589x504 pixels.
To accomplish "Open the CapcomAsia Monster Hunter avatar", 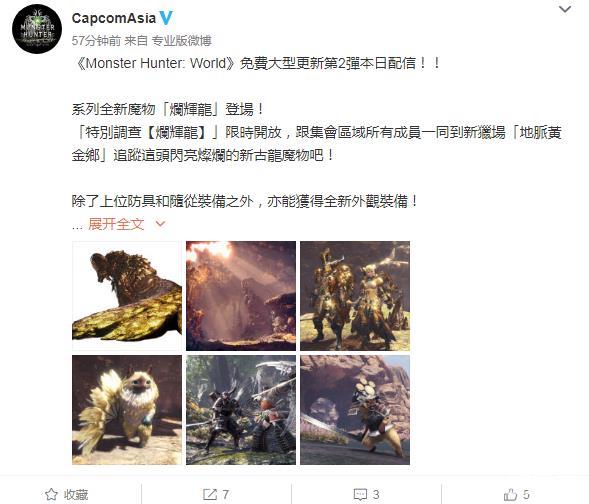I will [x=37, y=29].
